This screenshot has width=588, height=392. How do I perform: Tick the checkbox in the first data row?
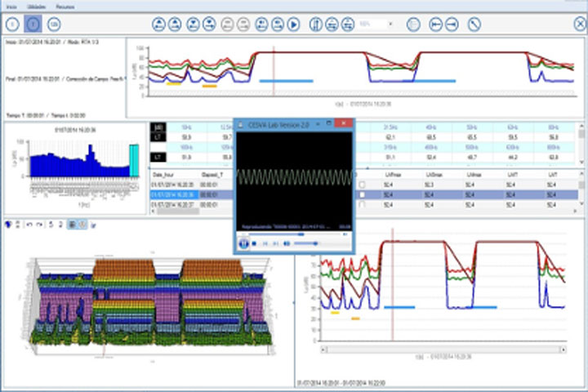coord(362,185)
